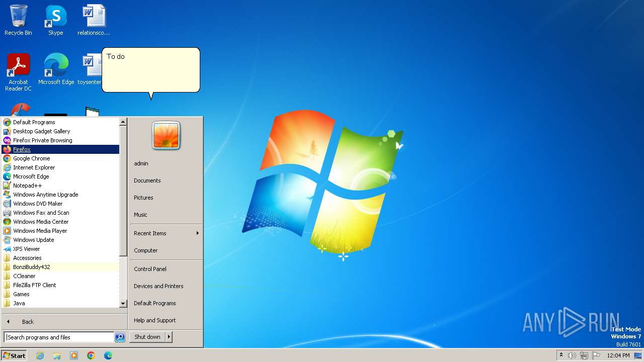The height and width of the screenshot is (362, 644).
Task: Click the To do sticky note
Action: coord(151,70)
